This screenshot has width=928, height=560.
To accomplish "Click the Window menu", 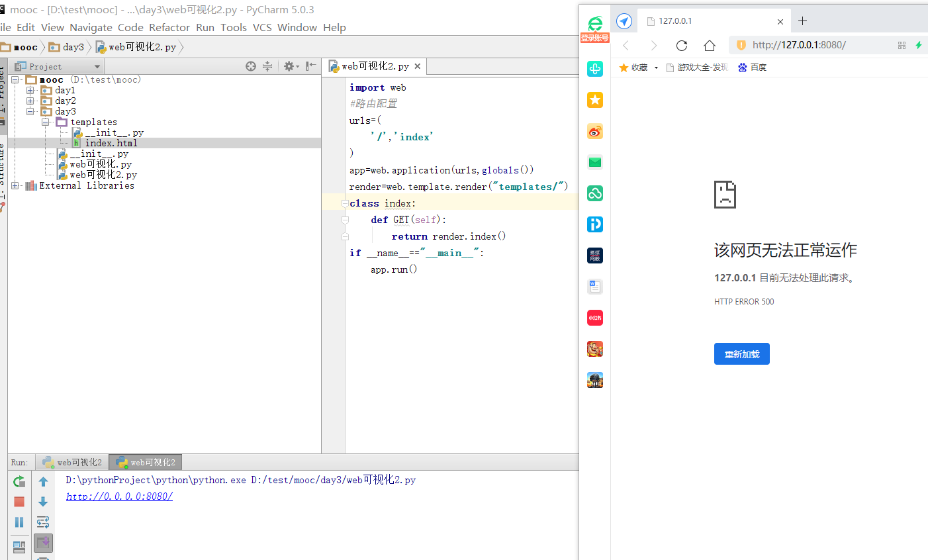I will pyautogui.click(x=297, y=27).
